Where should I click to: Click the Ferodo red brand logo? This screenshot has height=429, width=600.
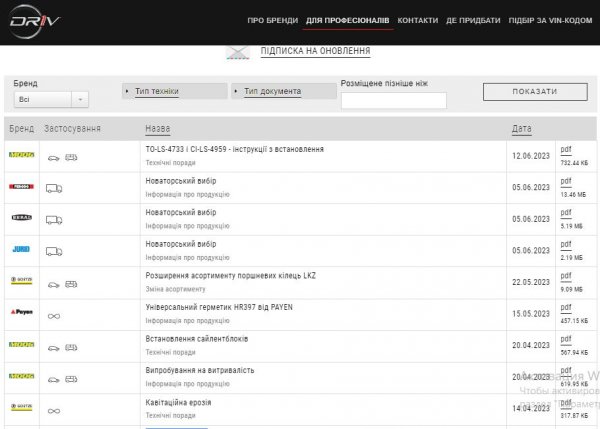click(21, 186)
